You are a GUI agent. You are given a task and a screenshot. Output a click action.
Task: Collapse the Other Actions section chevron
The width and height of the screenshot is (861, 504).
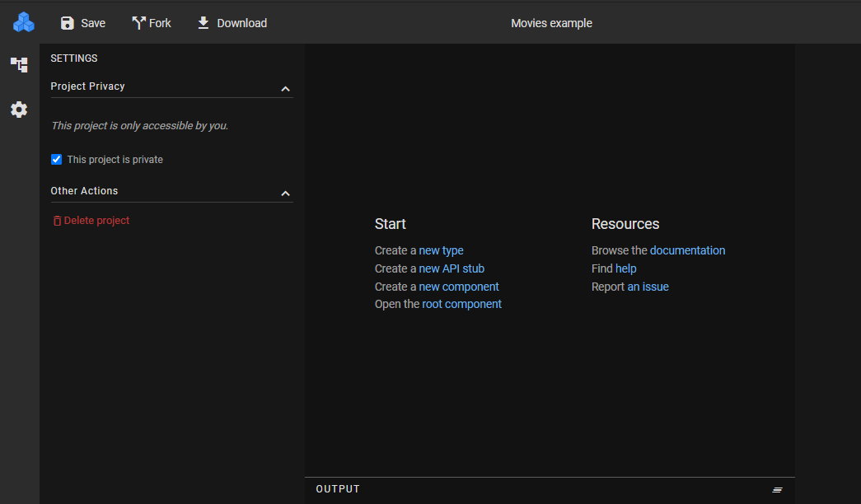coord(286,194)
